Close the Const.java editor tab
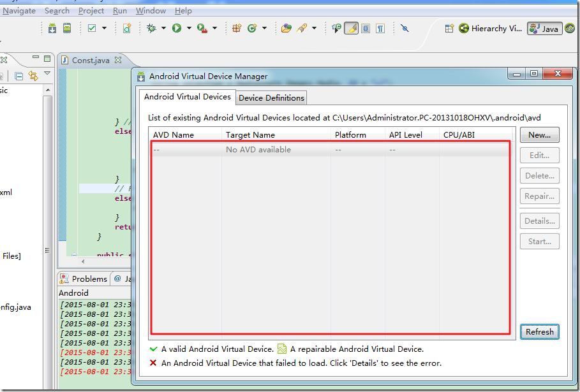Image resolution: width=580 pixels, height=392 pixels. click(x=118, y=59)
